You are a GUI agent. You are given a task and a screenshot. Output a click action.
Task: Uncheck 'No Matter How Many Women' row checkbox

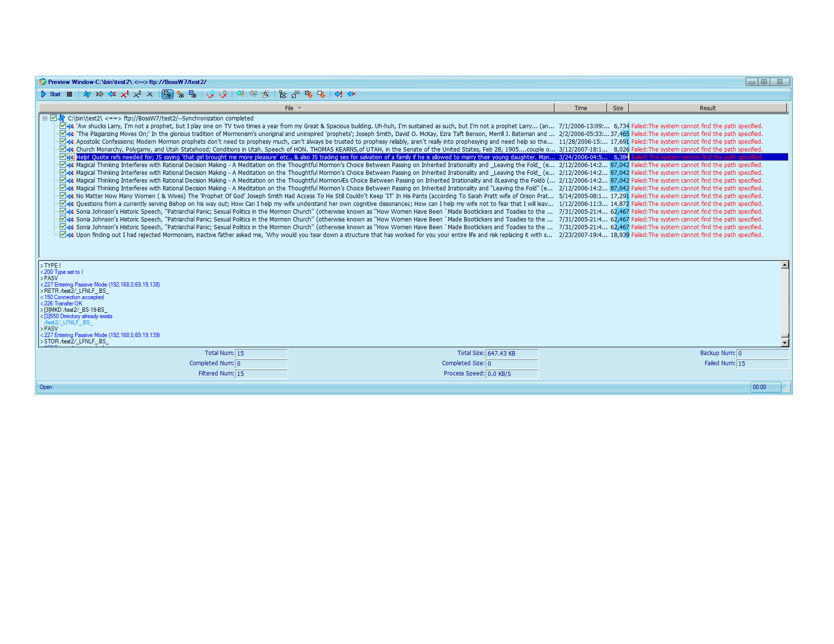pyautogui.click(x=63, y=196)
